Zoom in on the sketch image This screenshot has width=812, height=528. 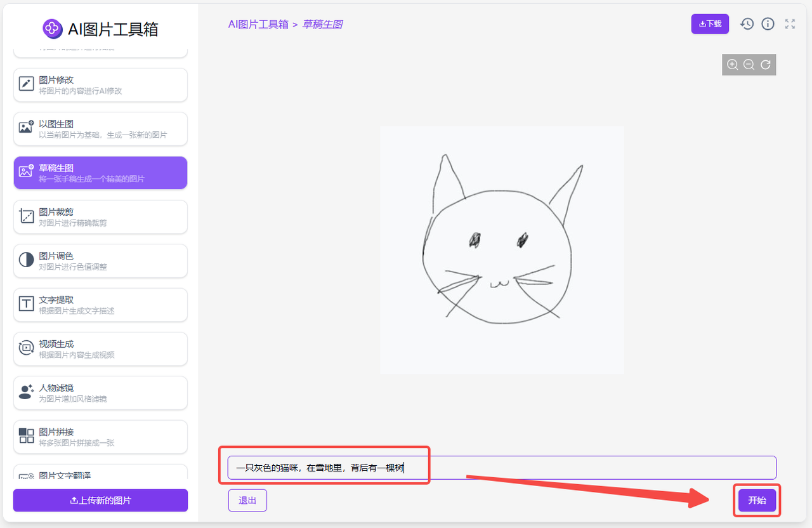733,65
